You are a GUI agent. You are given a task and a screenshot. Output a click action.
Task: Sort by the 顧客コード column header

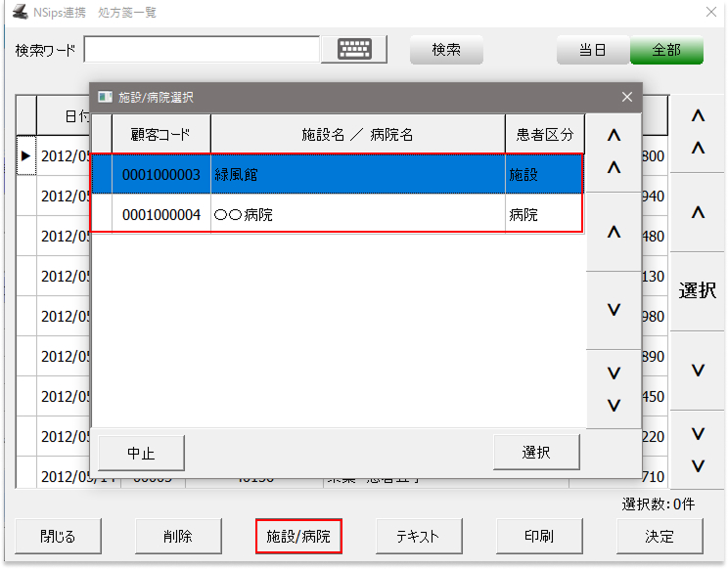pyautogui.click(x=160, y=134)
